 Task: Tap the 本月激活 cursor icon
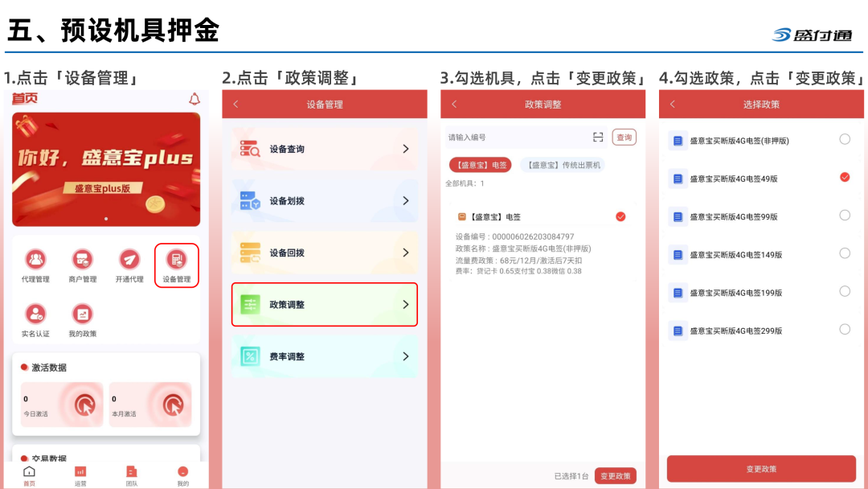point(174,405)
